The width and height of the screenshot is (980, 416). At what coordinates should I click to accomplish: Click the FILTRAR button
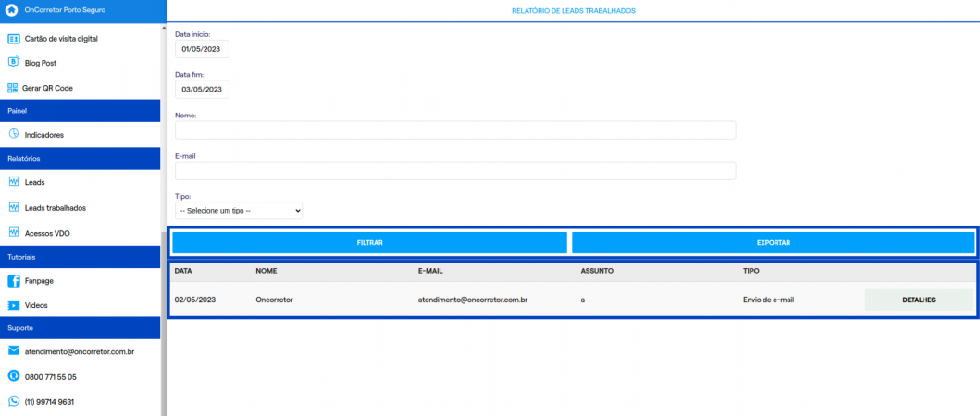369,242
